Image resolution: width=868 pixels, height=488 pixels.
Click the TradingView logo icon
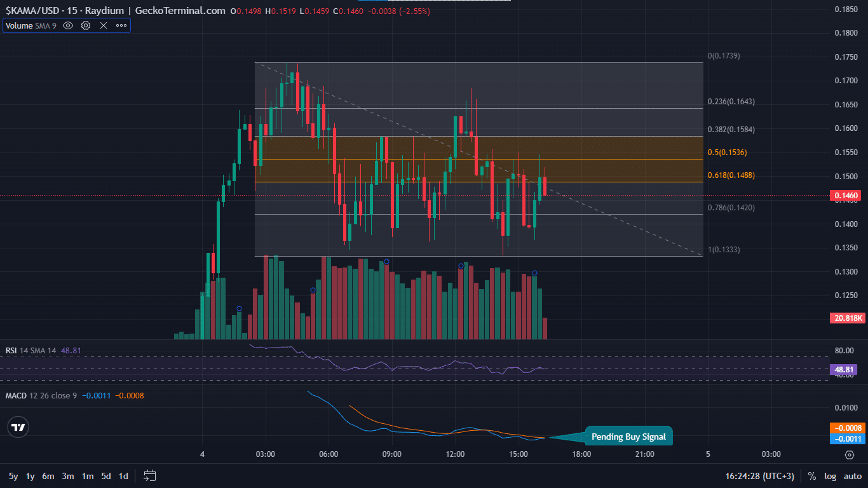[x=19, y=427]
